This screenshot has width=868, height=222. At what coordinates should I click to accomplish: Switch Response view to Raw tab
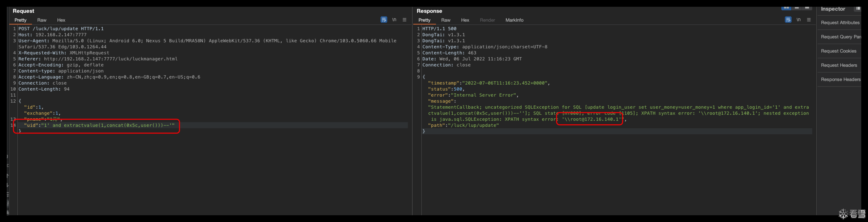coord(446,20)
